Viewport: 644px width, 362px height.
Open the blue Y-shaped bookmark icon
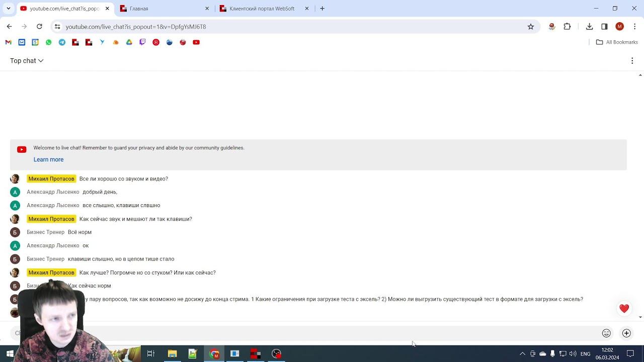pos(102,42)
